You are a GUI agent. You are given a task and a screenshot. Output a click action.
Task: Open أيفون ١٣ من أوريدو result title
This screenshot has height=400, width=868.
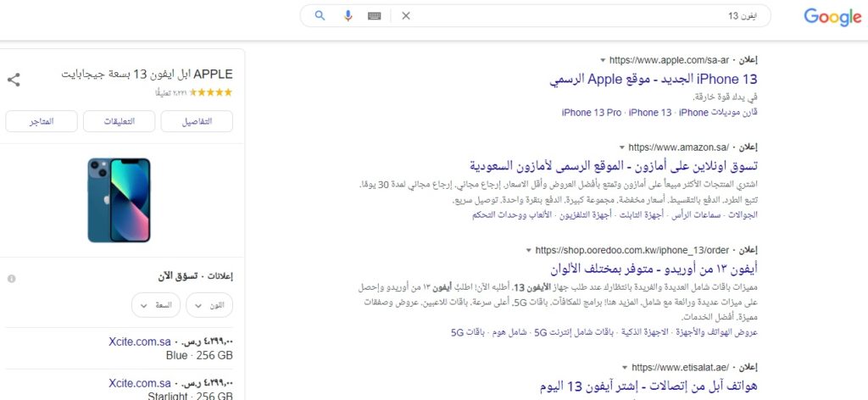(x=654, y=269)
